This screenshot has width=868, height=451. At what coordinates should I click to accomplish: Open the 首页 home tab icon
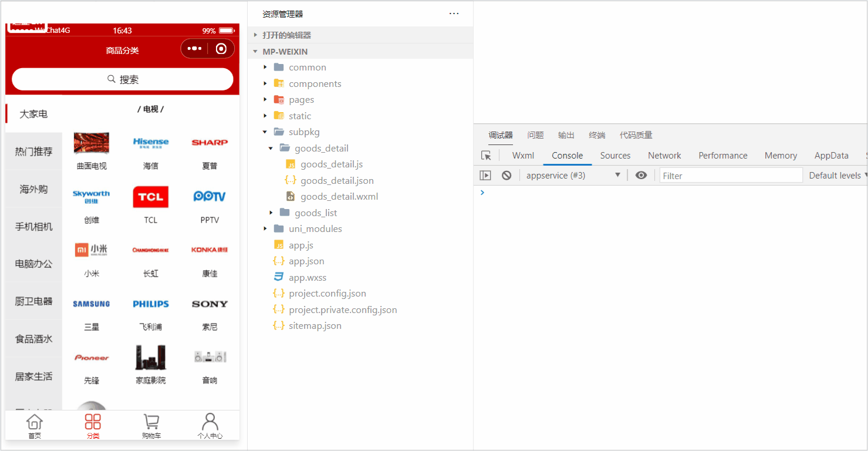point(35,422)
